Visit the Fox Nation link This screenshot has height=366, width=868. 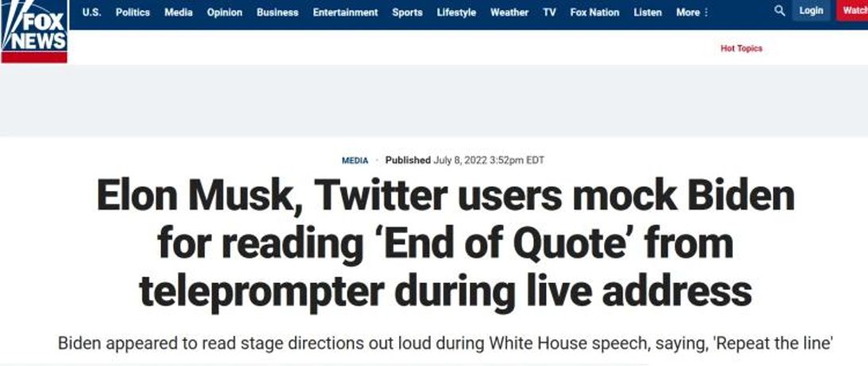595,13
